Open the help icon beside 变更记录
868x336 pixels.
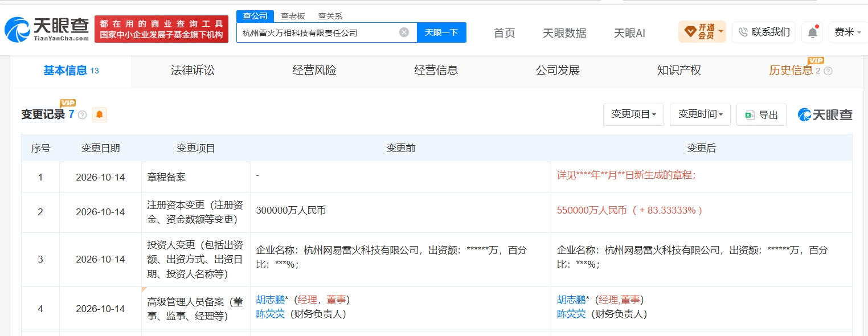coord(82,114)
